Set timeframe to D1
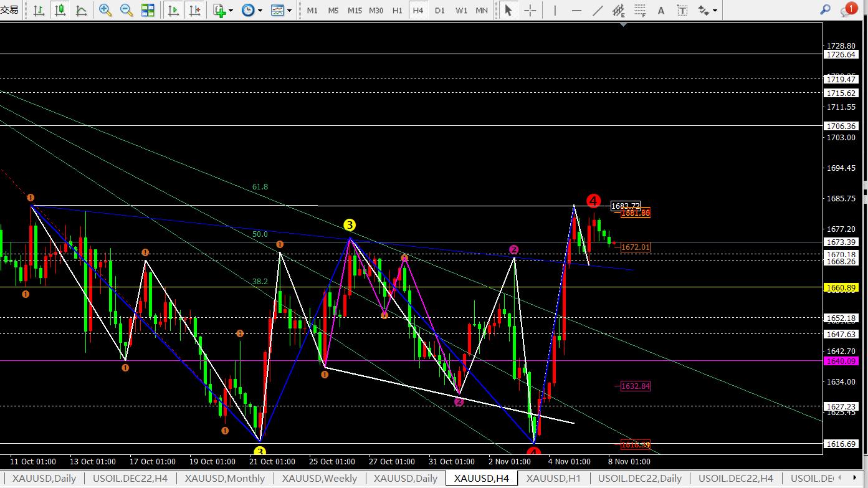The height and width of the screenshot is (488, 868). pos(440,11)
